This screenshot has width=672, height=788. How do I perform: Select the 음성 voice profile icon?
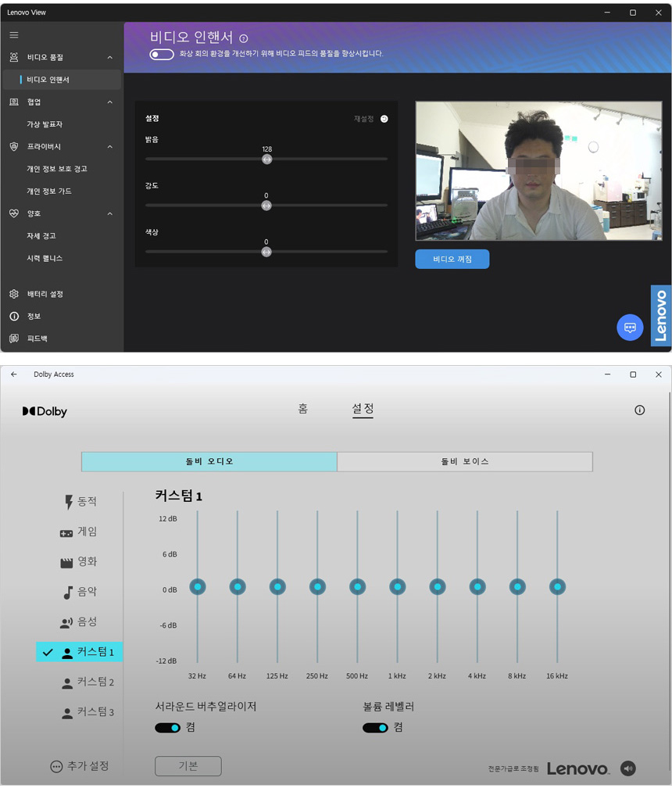(x=66, y=623)
